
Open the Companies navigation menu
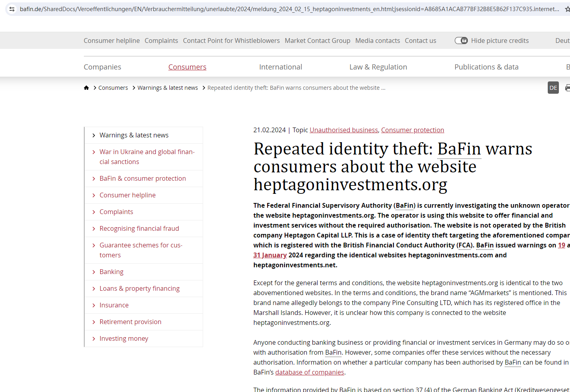[x=102, y=67]
